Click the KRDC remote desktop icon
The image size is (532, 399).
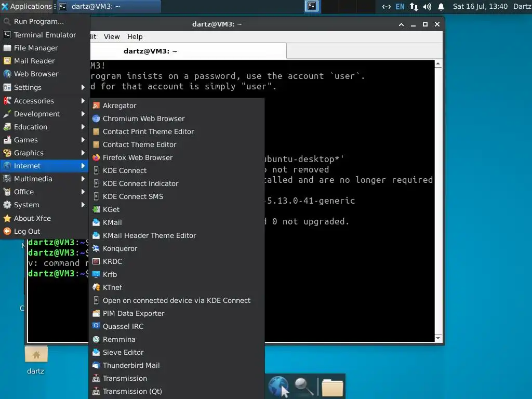[96, 262]
